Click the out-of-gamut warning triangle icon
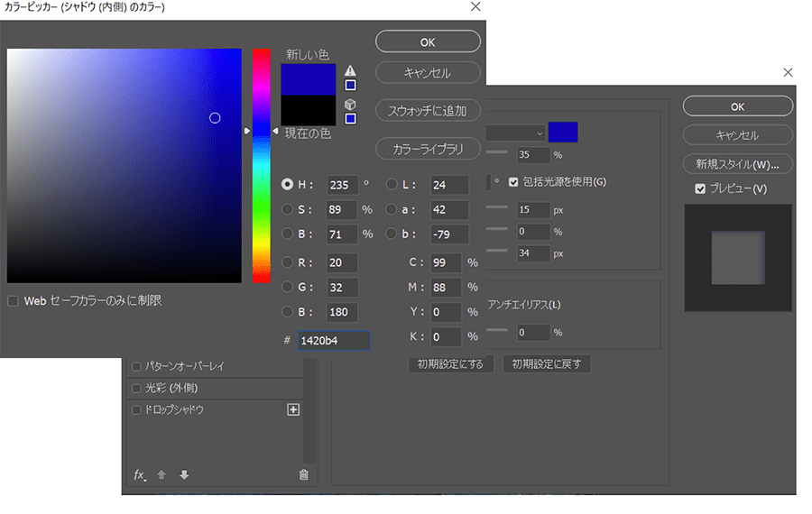This screenshot has height=514, width=812. click(x=350, y=70)
